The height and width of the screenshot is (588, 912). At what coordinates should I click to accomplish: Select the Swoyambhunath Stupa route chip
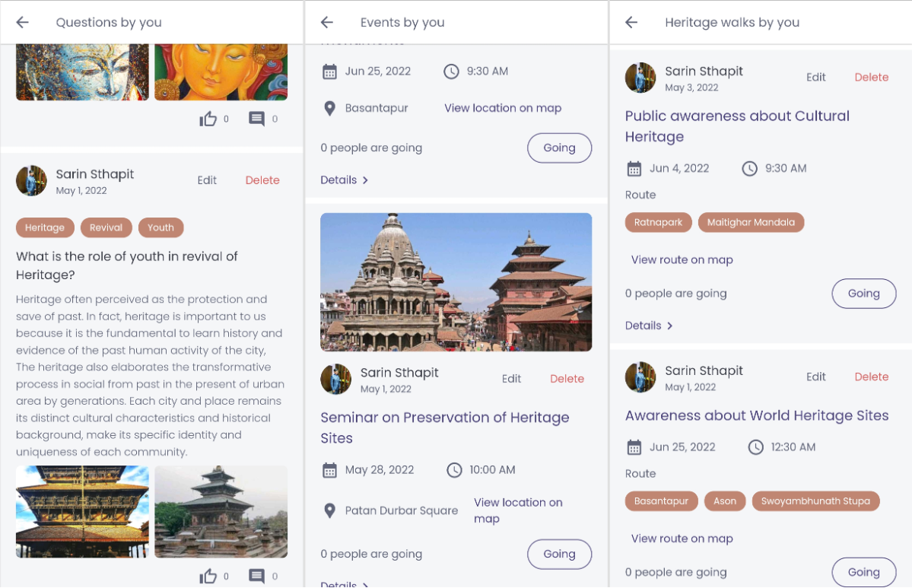(x=815, y=501)
